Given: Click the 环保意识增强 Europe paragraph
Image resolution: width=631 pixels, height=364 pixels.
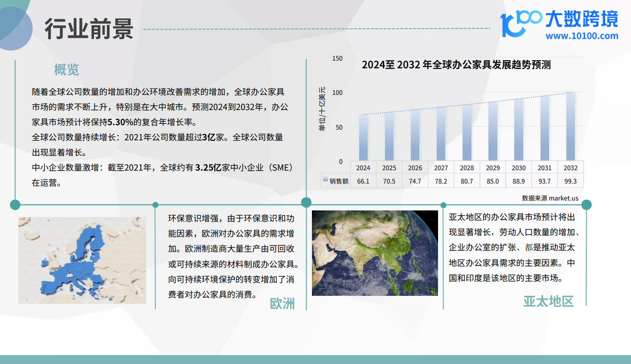Looking at the screenshot, I should point(233,256).
